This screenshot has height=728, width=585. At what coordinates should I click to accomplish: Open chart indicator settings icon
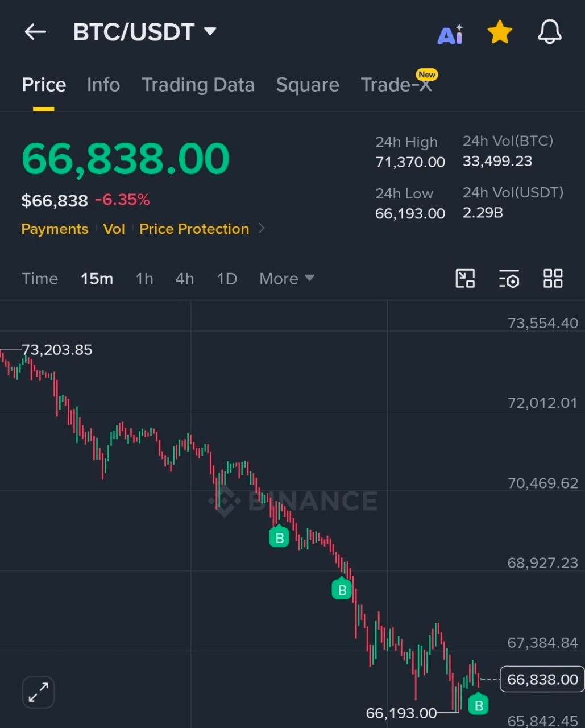[x=509, y=279]
